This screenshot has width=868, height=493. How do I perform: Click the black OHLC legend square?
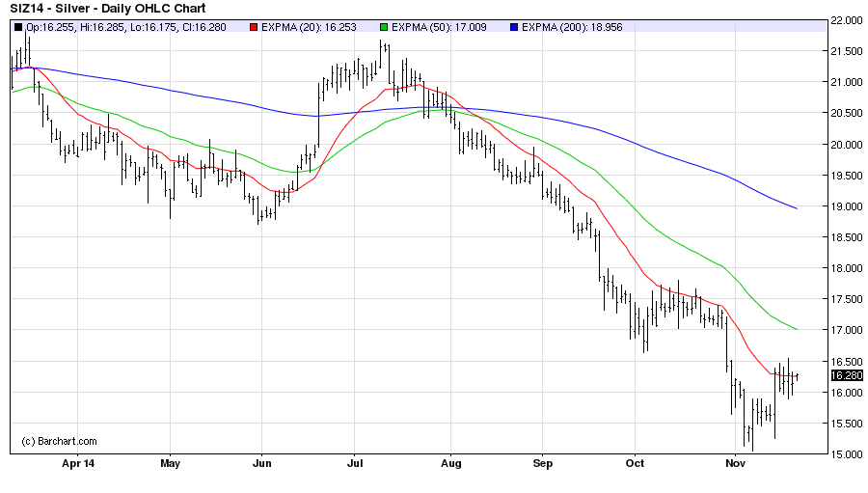click(x=17, y=27)
